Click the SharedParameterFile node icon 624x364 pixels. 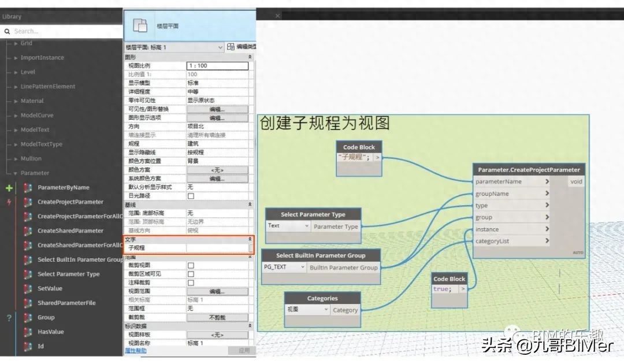[x=28, y=303]
